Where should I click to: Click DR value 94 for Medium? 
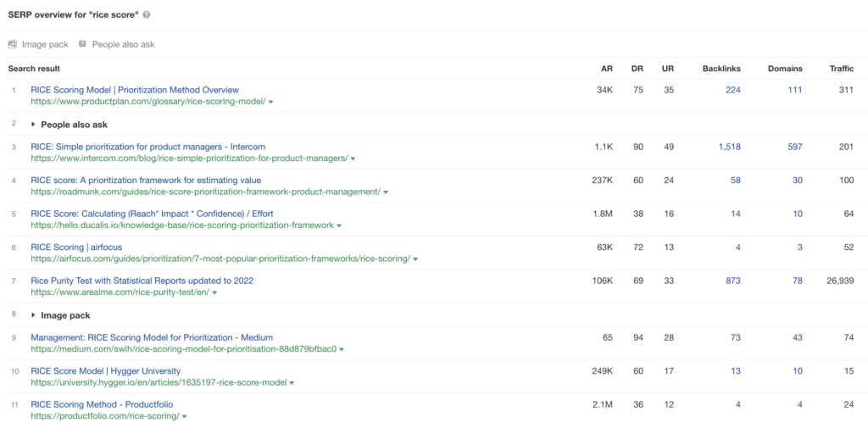(x=638, y=337)
